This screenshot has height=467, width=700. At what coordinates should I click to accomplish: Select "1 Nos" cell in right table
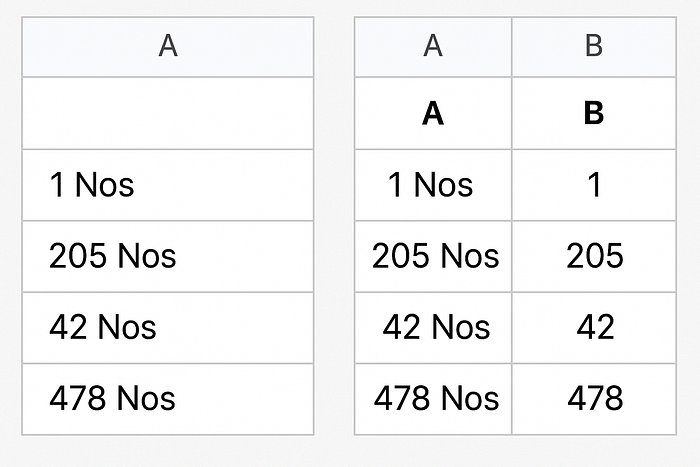coord(433,185)
